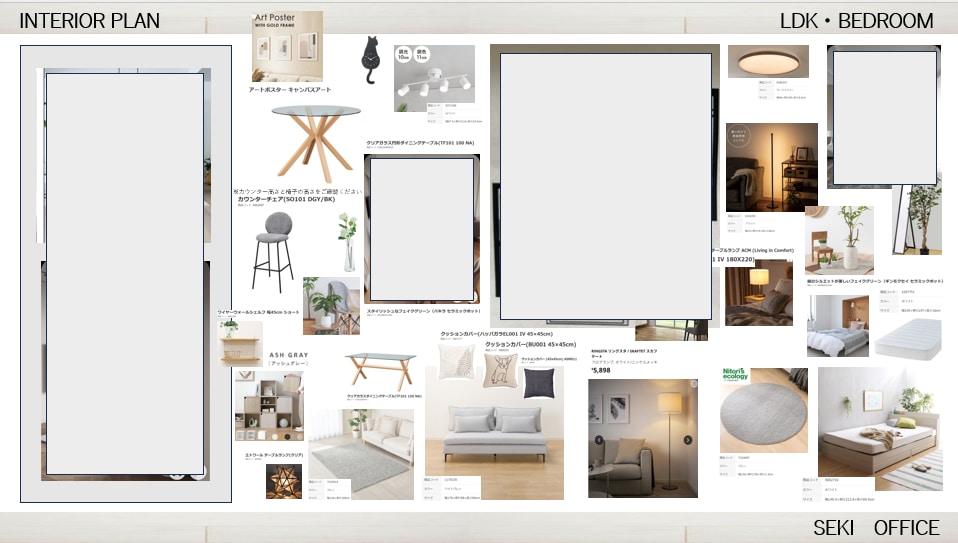The width and height of the screenshot is (958, 543).
Task: Select the round glass dining table image
Action: click(316, 144)
